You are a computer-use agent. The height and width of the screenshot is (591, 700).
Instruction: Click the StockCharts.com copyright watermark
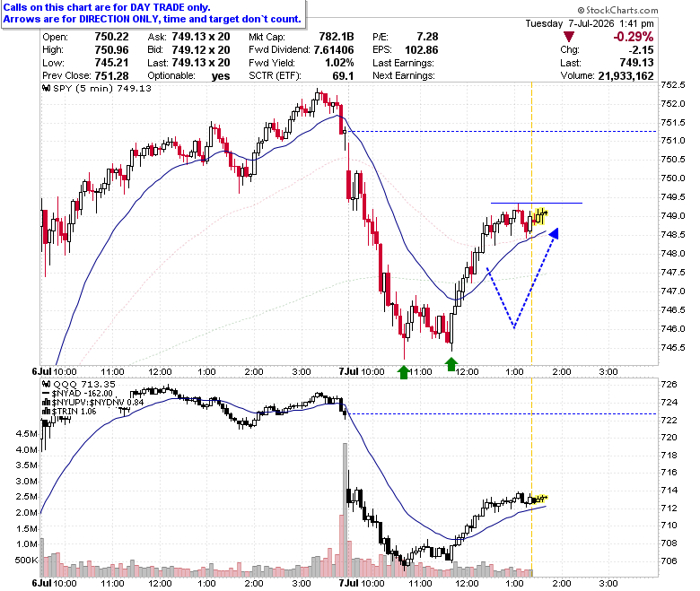(617, 10)
